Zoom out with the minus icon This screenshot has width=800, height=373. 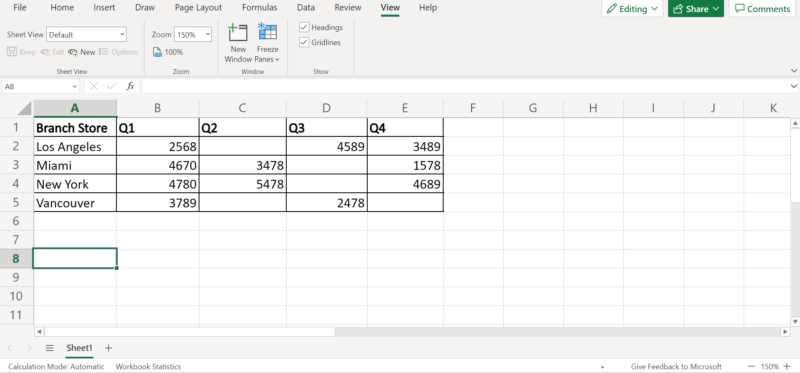752,366
